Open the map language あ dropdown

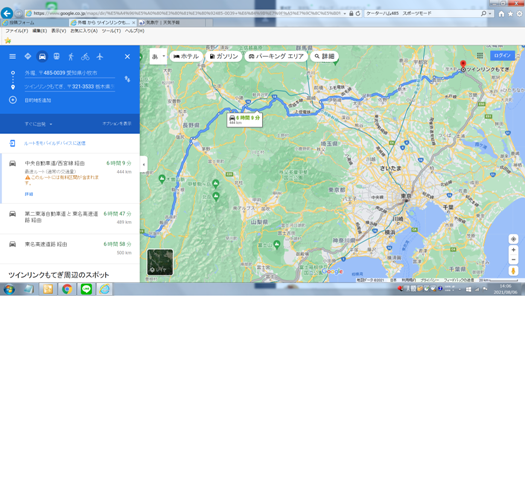pos(158,56)
